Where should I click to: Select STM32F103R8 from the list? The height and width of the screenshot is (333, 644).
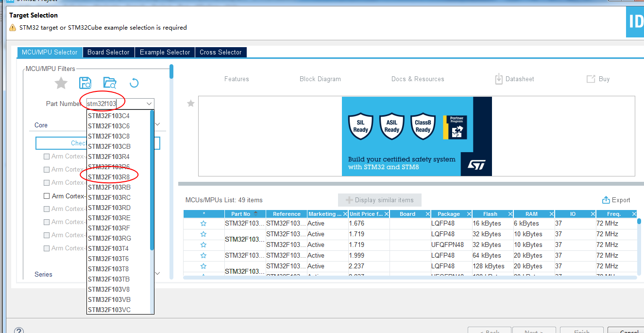(x=109, y=177)
